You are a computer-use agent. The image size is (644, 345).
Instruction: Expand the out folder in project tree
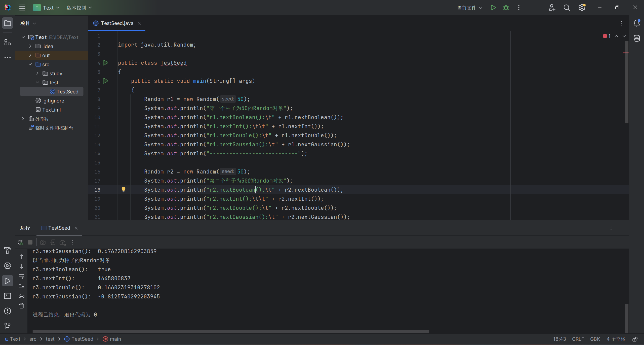30,55
